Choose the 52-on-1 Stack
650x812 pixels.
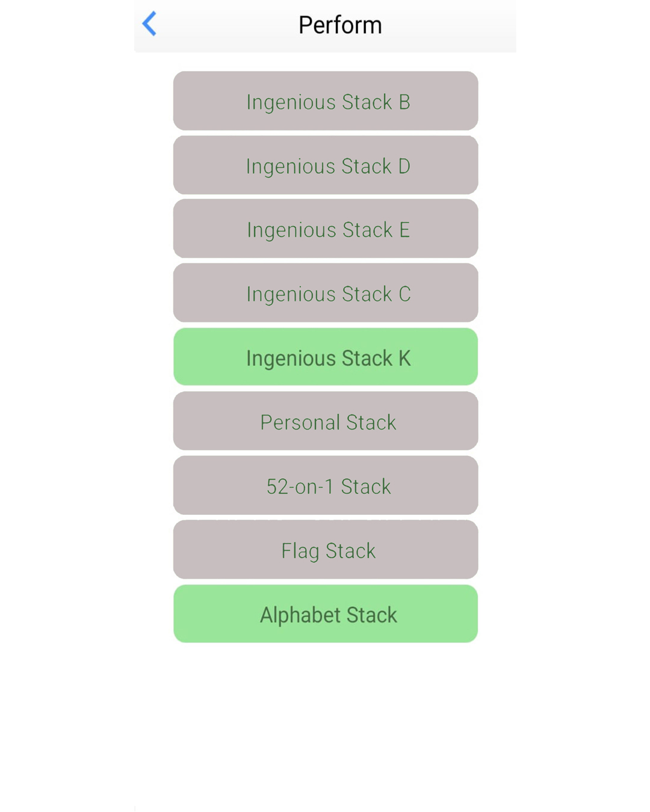pos(326,485)
